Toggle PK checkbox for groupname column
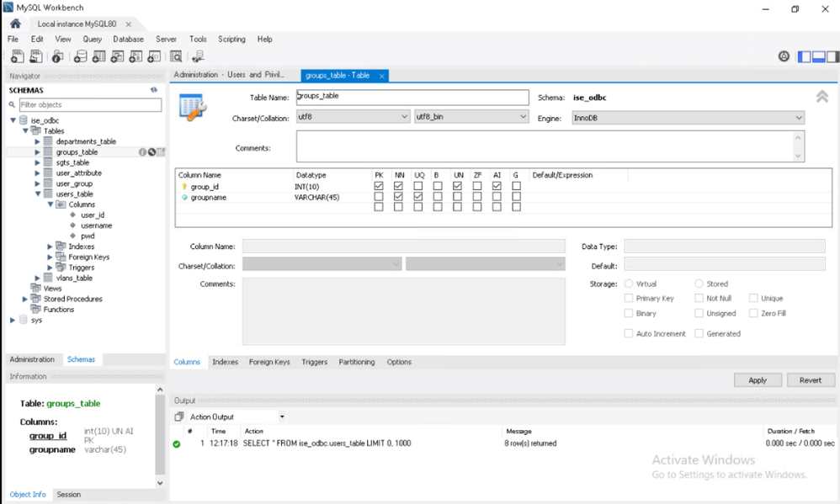 (379, 197)
